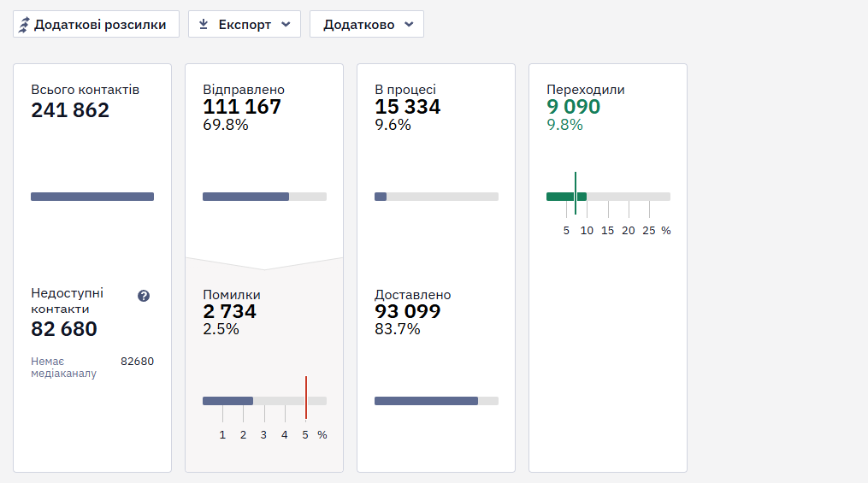Expand the Додатково chevron arrow
The image size is (868, 483).
pyautogui.click(x=409, y=24)
